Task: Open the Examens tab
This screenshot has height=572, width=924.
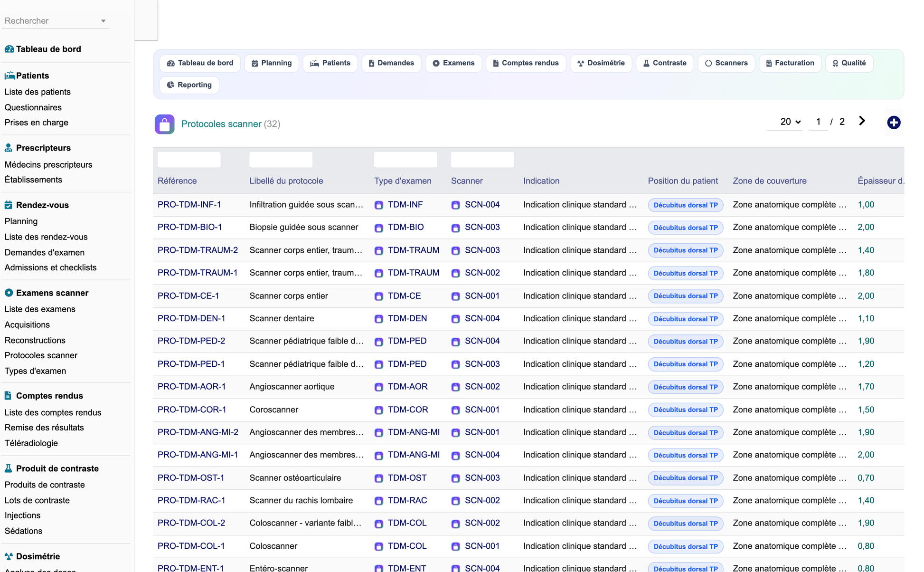Action: click(x=453, y=63)
